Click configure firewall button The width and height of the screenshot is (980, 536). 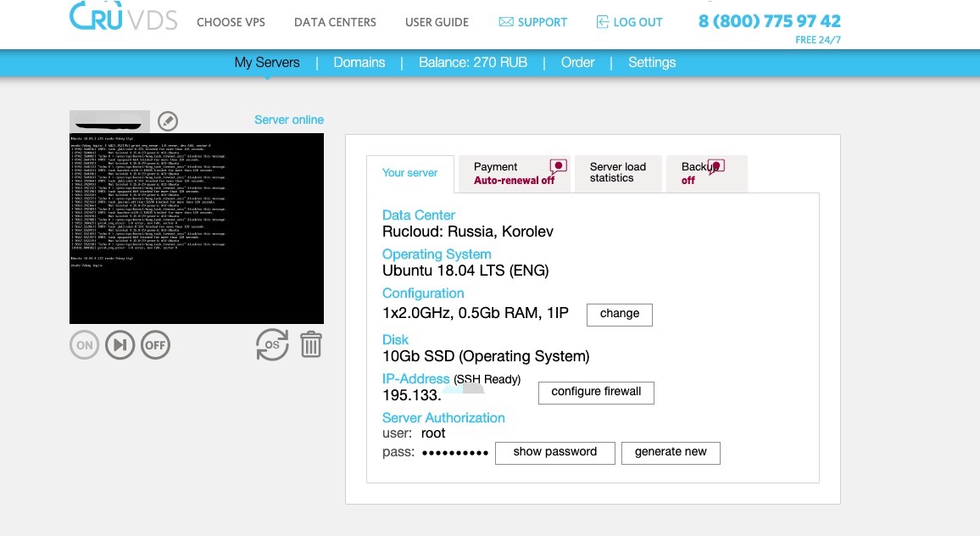(x=596, y=393)
